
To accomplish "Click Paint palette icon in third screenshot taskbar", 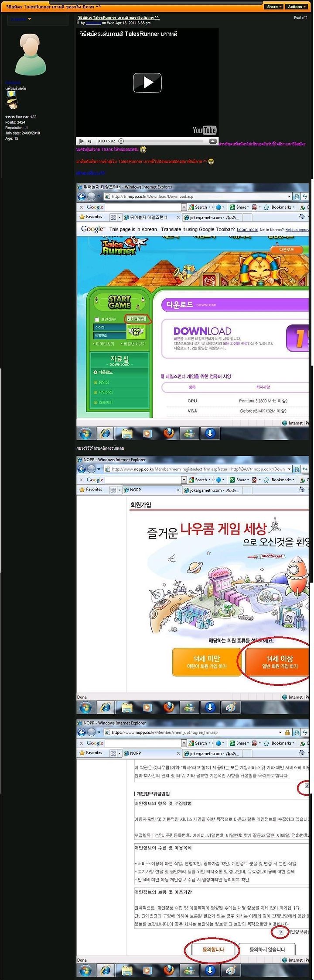I will tap(231, 970).
